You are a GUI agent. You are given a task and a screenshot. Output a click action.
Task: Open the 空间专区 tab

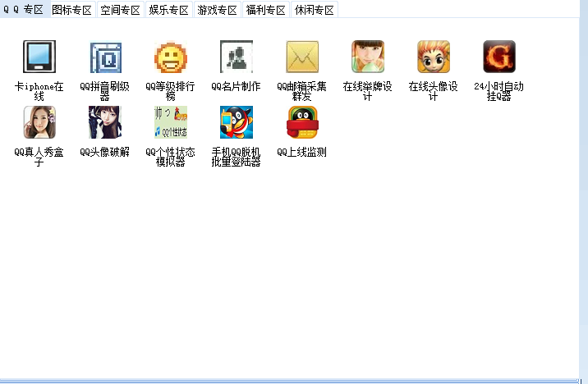121,10
